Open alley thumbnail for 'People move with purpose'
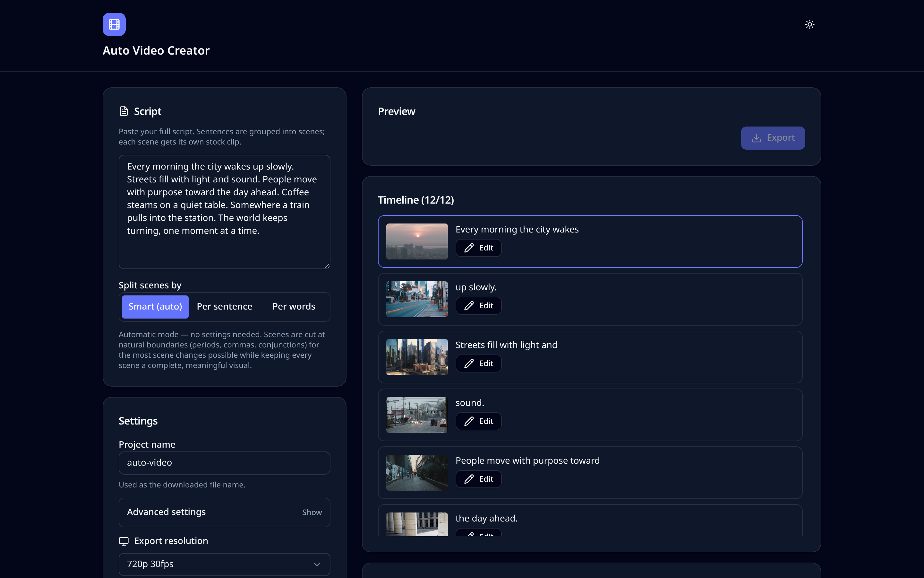Screen dimensions: 924x578 click(417, 472)
